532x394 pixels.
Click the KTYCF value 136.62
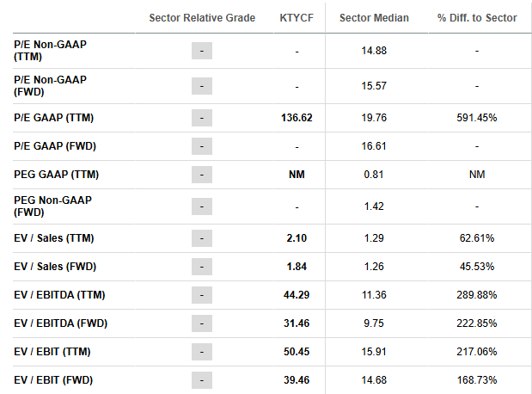point(297,118)
